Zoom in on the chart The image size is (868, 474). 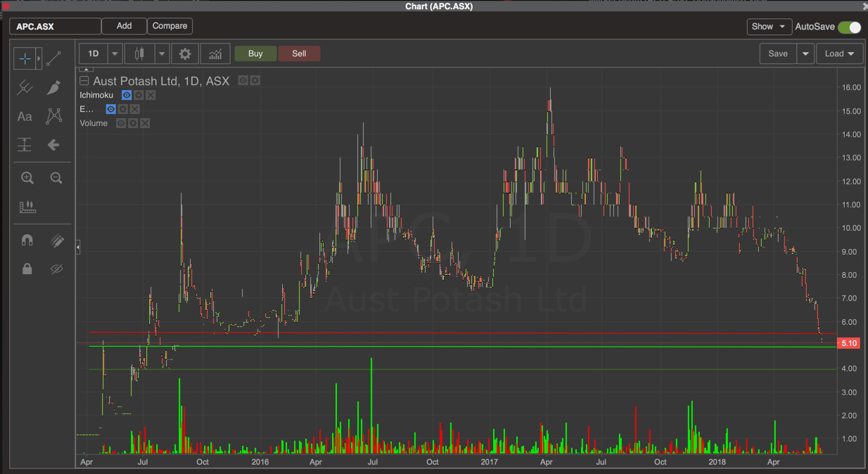tap(27, 178)
